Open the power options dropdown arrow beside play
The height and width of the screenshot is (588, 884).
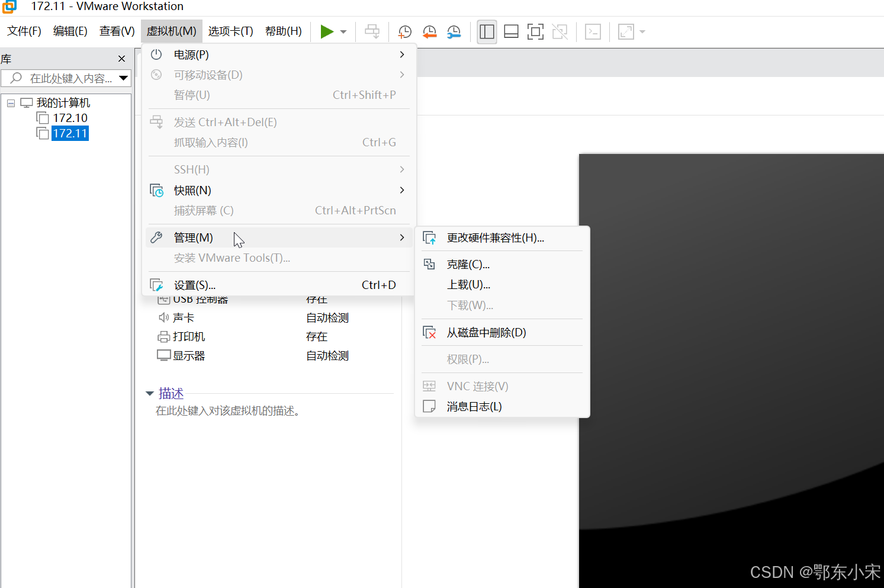pos(343,32)
